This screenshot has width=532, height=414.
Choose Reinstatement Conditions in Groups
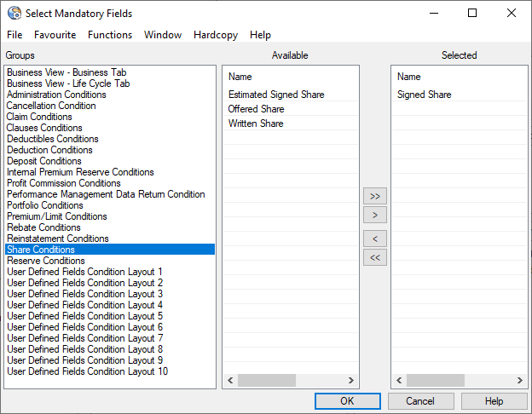57,239
